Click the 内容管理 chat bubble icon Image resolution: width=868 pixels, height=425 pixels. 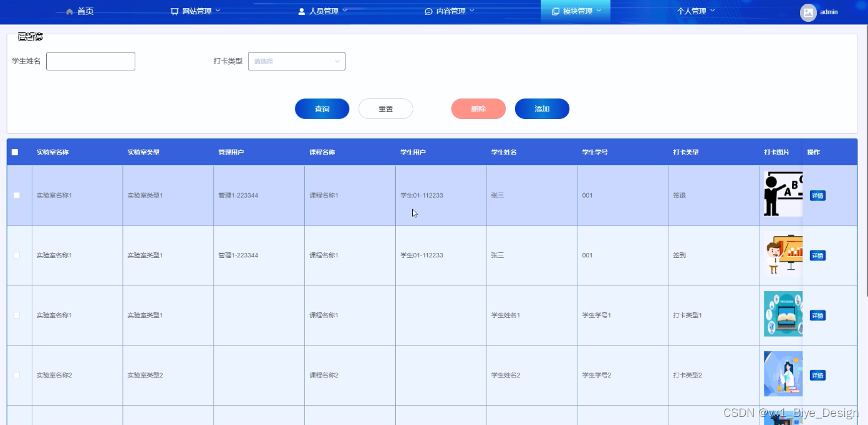coord(428,11)
